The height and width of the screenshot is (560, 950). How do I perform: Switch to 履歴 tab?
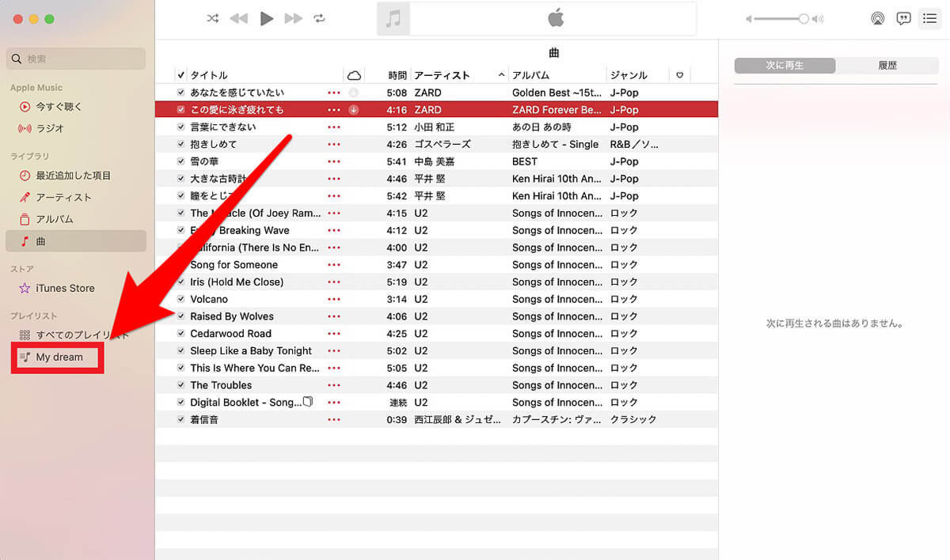pyautogui.click(x=887, y=66)
